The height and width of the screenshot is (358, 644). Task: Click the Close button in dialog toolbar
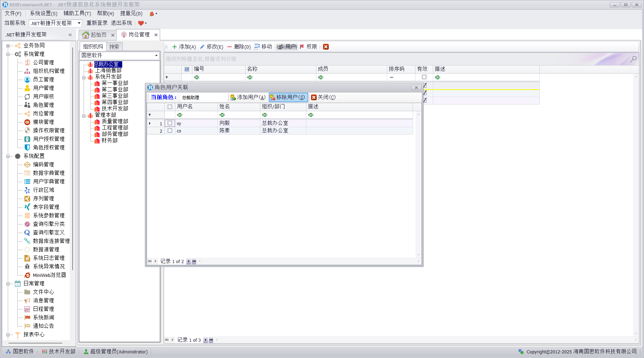[323, 97]
